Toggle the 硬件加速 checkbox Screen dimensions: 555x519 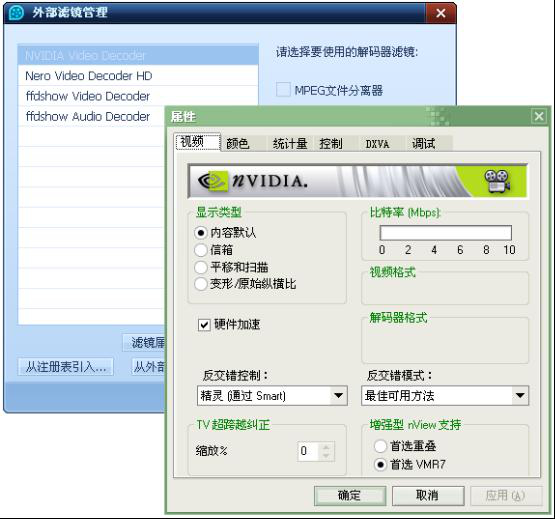204,325
